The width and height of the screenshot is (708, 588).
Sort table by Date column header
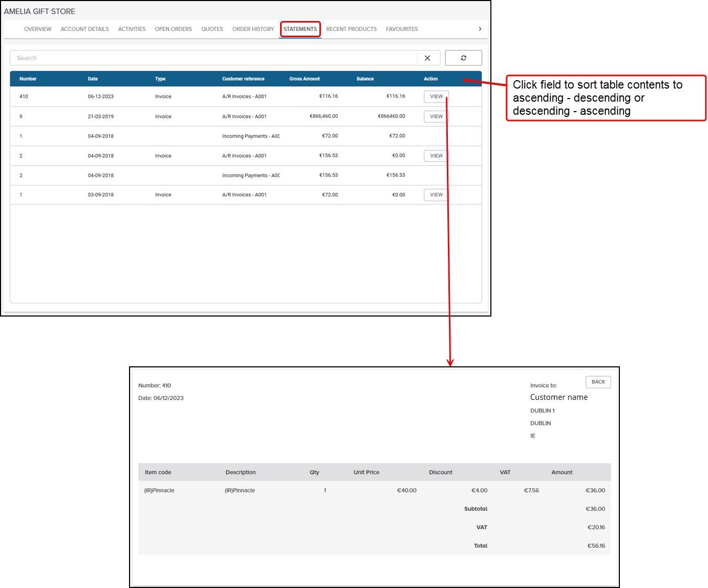point(93,79)
